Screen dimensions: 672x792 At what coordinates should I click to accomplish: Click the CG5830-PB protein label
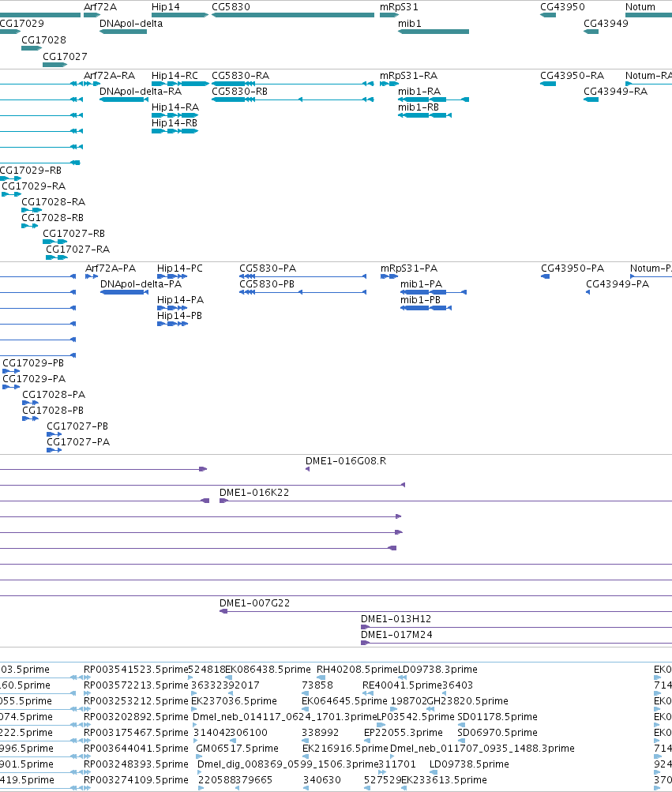coord(267,284)
